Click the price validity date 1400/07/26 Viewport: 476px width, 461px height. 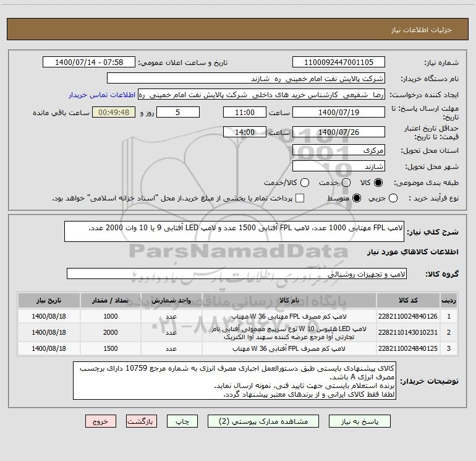338,132
